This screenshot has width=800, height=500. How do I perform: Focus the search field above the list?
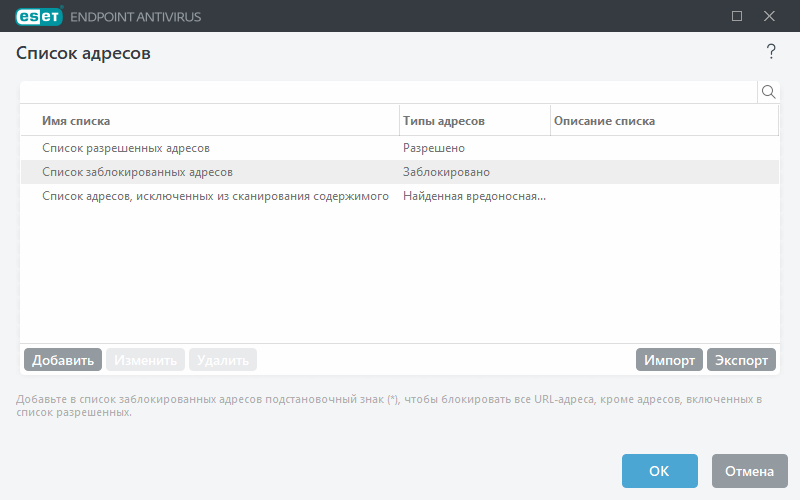point(388,92)
